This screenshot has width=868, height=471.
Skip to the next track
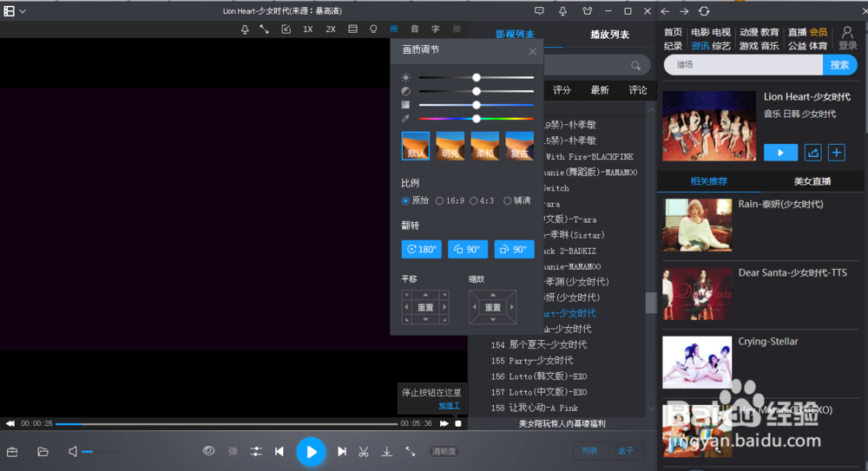tap(342, 452)
